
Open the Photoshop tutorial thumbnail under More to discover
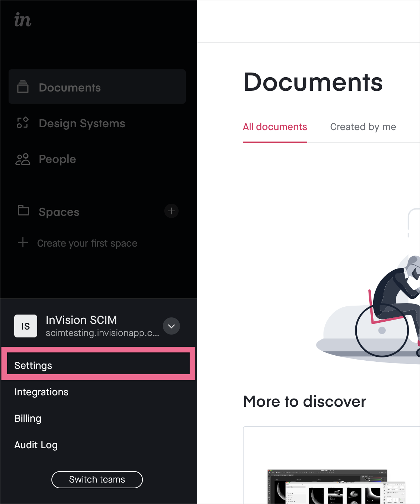(331, 486)
